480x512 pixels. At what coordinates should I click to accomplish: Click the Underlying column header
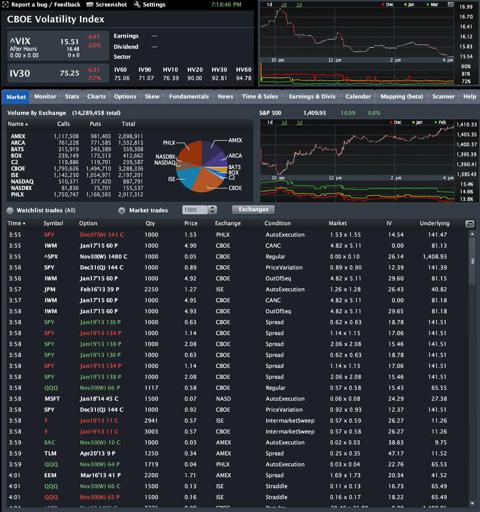pos(434,223)
